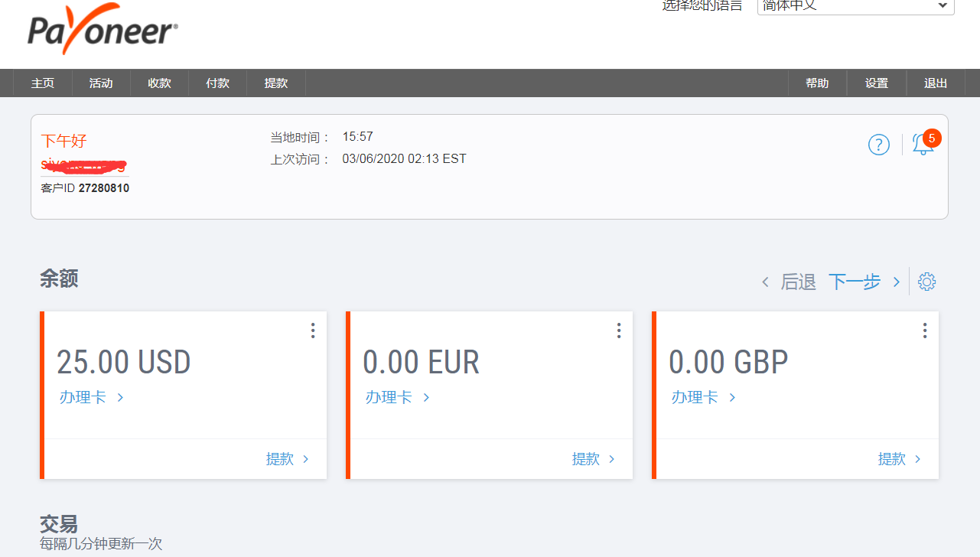Click the last visit time 03/06/2020 02:13 EST
The image size is (980, 557).
click(404, 159)
